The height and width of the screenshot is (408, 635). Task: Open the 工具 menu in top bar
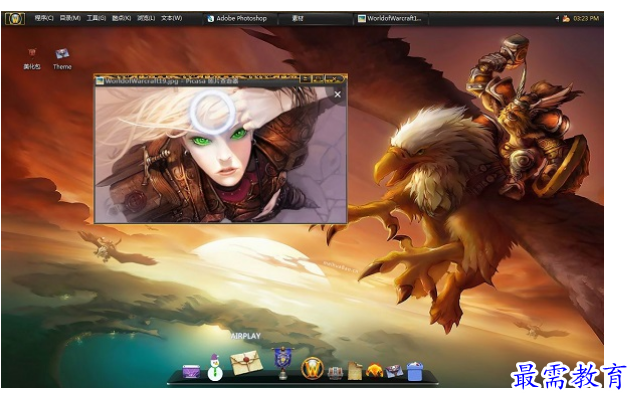96,18
